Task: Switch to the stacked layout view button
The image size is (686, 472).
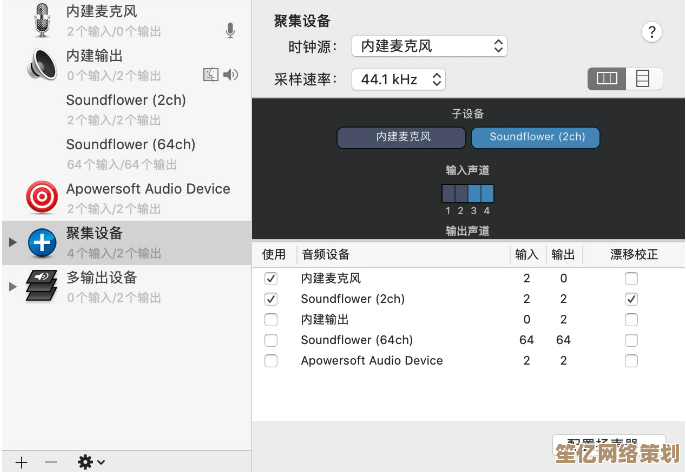Action: pyautogui.click(x=643, y=78)
